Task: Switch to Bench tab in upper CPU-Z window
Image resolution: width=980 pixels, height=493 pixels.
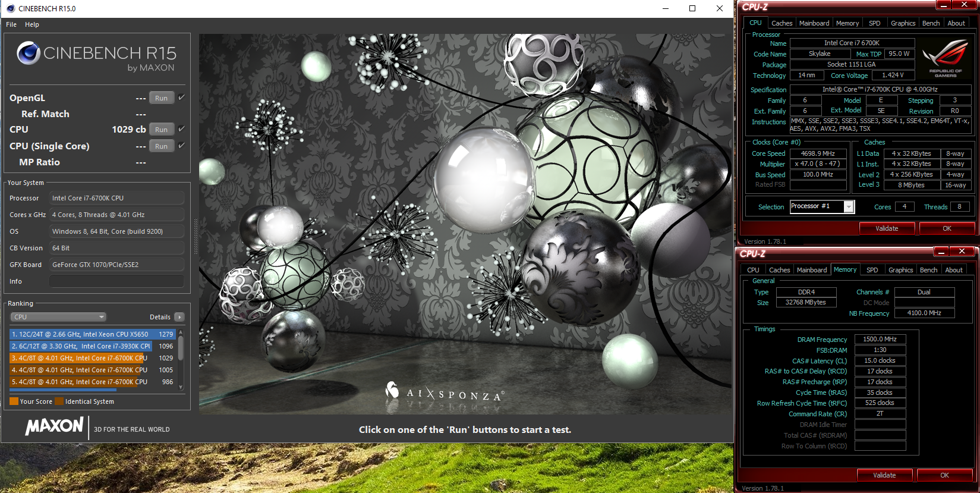Action: click(931, 23)
